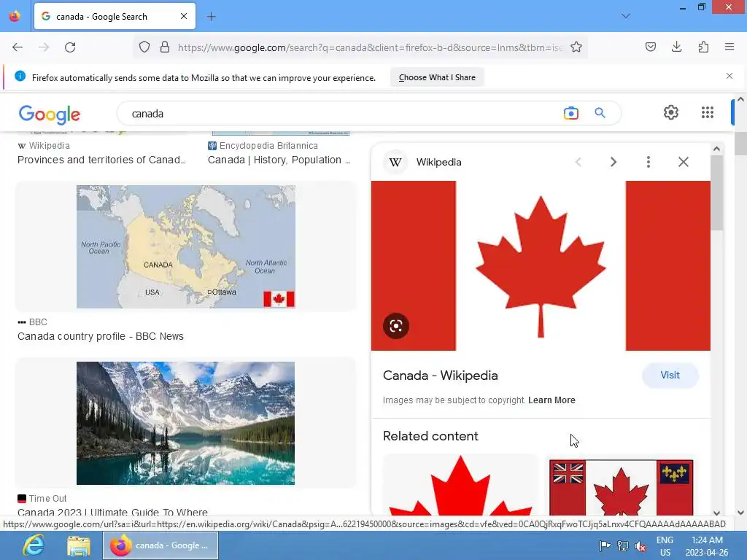The height and width of the screenshot is (560, 747).
Task: Open Firefox extensions menu
Action: 703,47
